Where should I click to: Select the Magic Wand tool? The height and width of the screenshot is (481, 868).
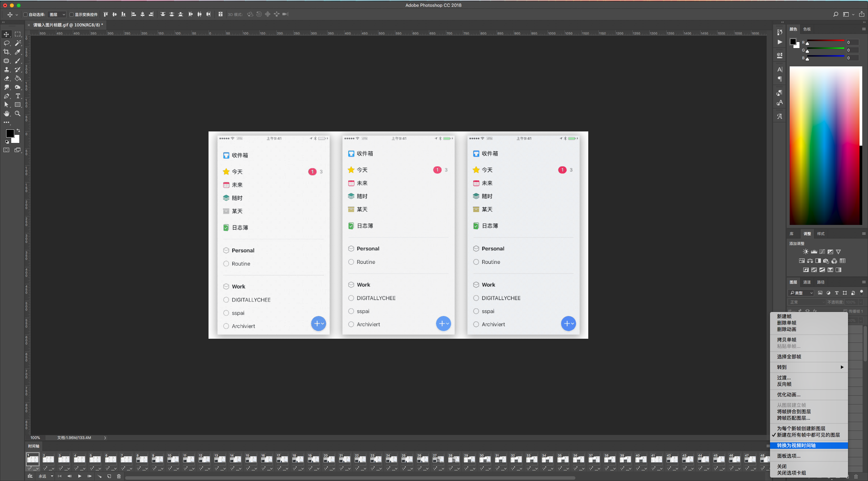(x=18, y=43)
